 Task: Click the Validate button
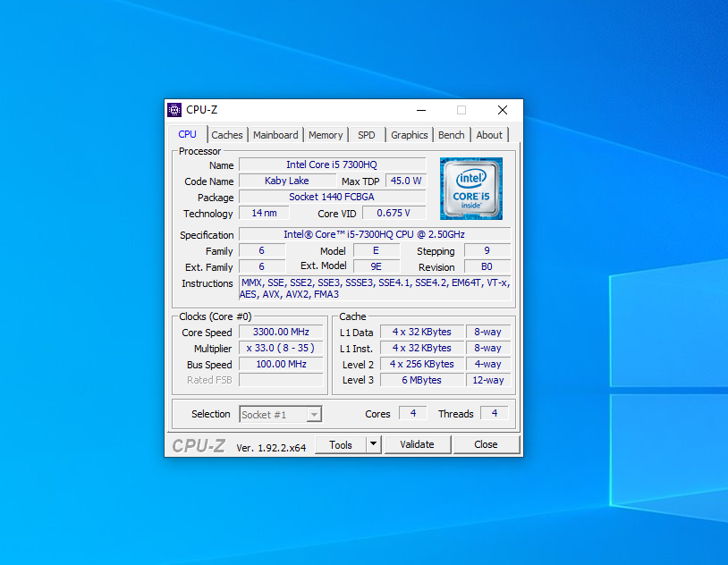tap(418, 444)
